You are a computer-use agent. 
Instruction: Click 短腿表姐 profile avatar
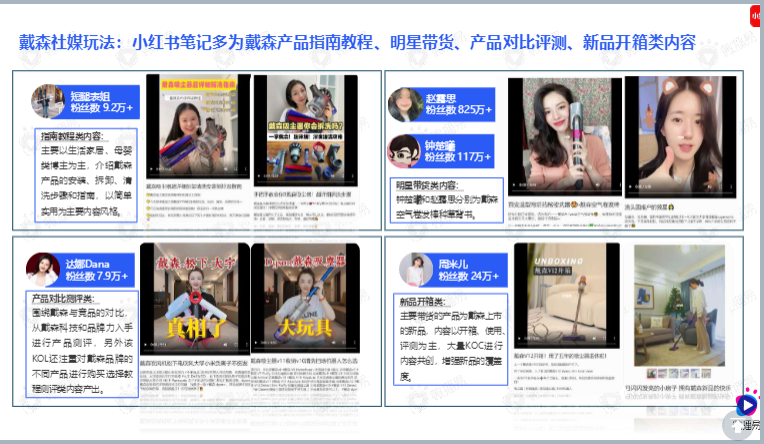pyautogui.click(x=47, y=101)
